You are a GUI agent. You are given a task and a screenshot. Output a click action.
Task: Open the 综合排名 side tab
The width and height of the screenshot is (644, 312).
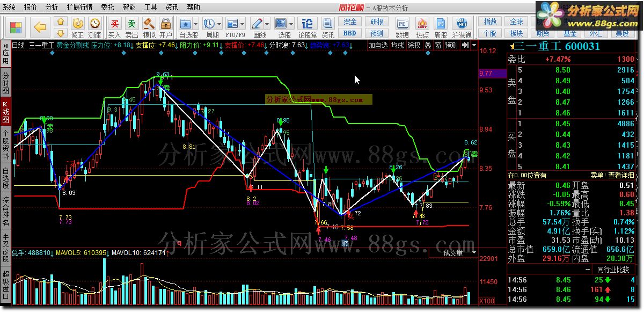pos(6,212)
